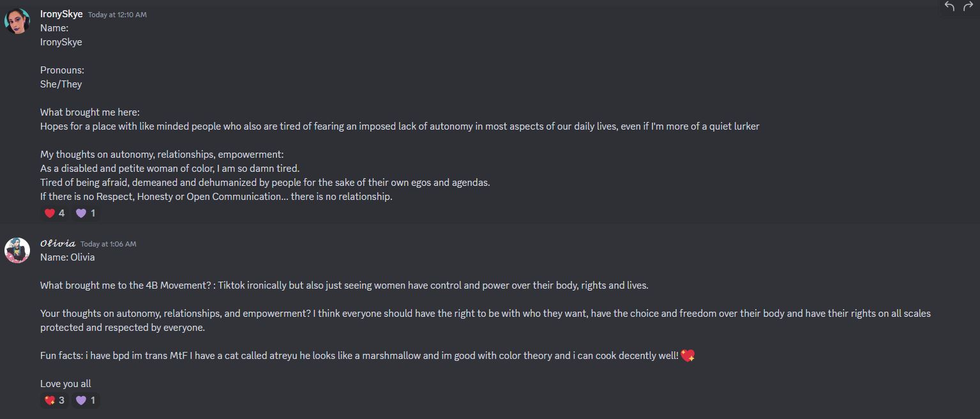Click the 'Name: Olivia' message line

tap(68, 257)
